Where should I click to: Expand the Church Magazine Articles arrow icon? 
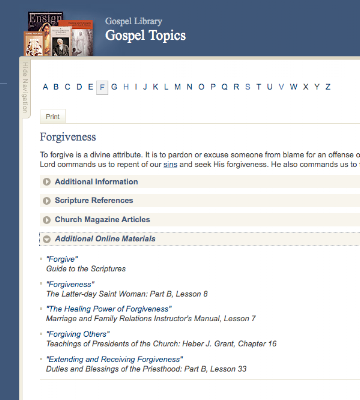47,220
